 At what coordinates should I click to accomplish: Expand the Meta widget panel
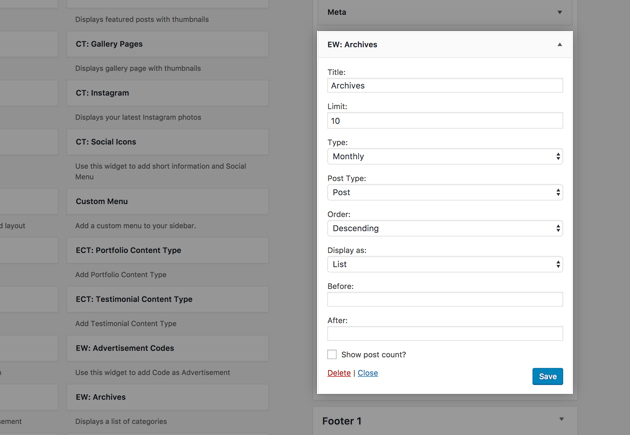(x=559, y=13)
